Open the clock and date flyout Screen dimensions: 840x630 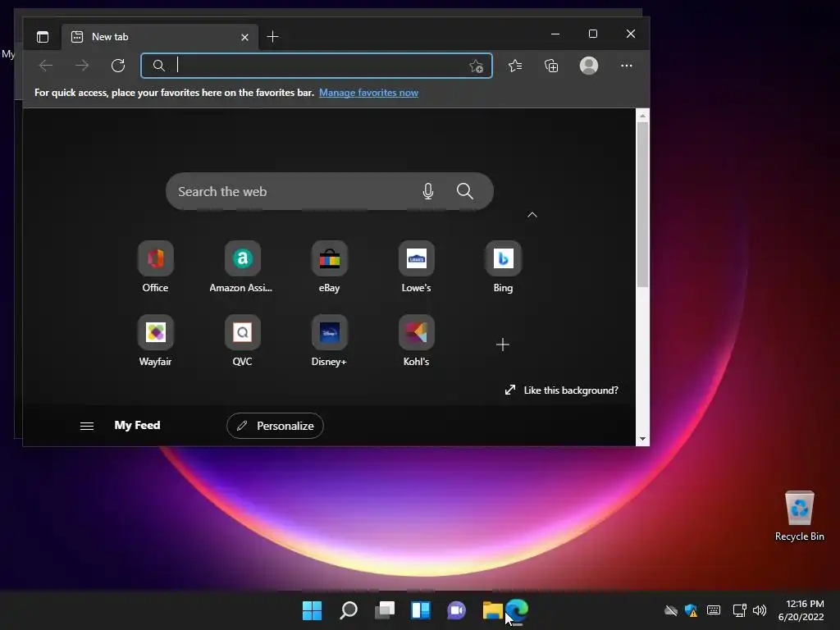[801, 610]
